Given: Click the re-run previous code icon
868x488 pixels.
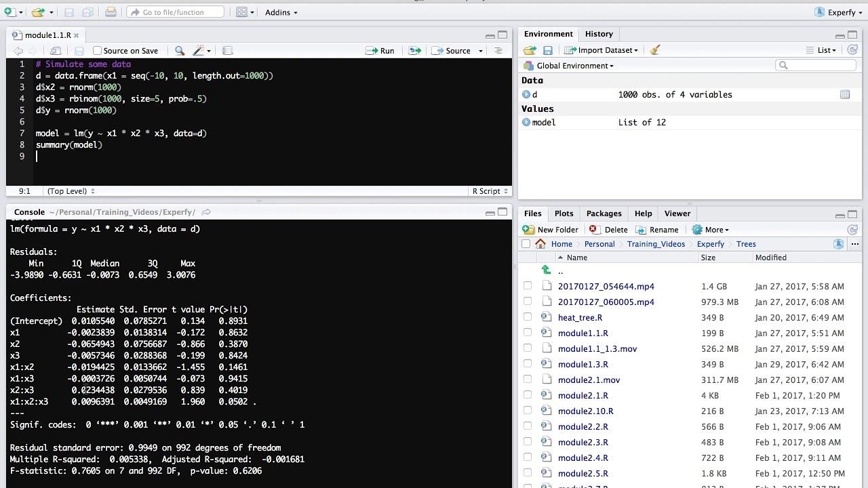Looking at the screenshot, I should (x=415, y=51).
